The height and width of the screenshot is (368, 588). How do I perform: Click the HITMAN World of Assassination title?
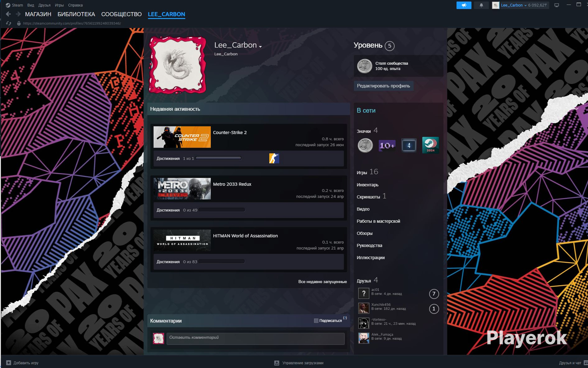tap(245, 236)
